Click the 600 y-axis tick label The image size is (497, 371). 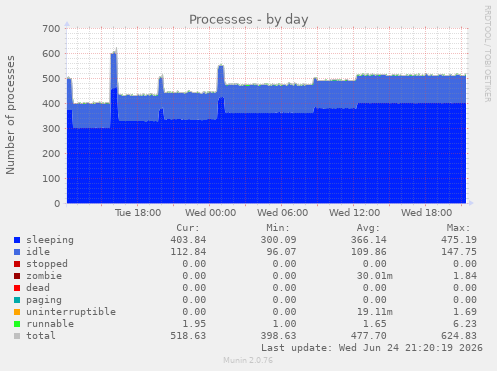pos(51,54)
